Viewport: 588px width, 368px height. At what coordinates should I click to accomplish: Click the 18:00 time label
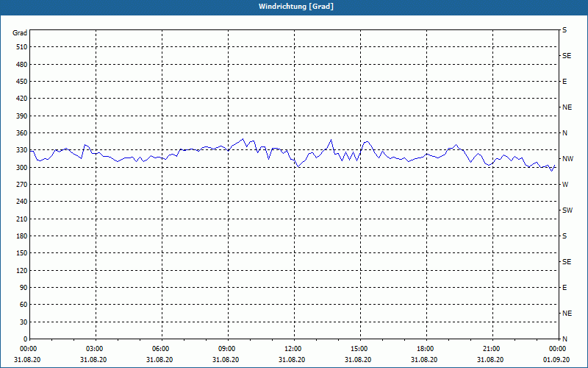coord(425,349)
